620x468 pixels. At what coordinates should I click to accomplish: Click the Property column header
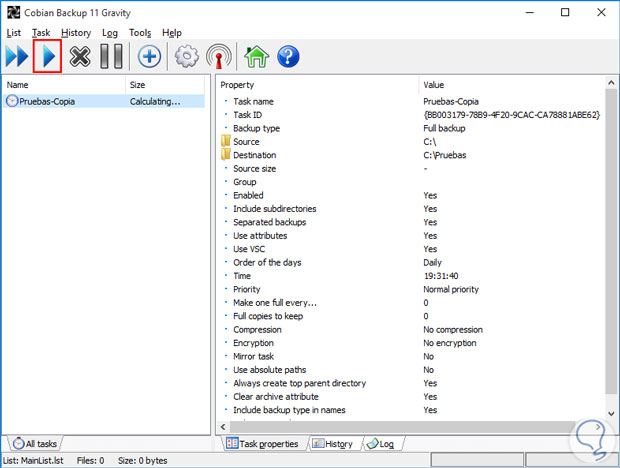click(x=318, y=85)
